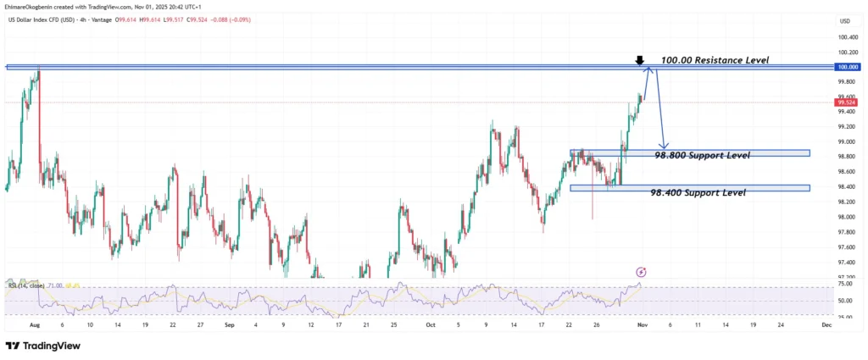Click 25.00 on the RSI scale
Image resolution: width=868 pixels, height=360 pixels.
(x=845, y=317)
